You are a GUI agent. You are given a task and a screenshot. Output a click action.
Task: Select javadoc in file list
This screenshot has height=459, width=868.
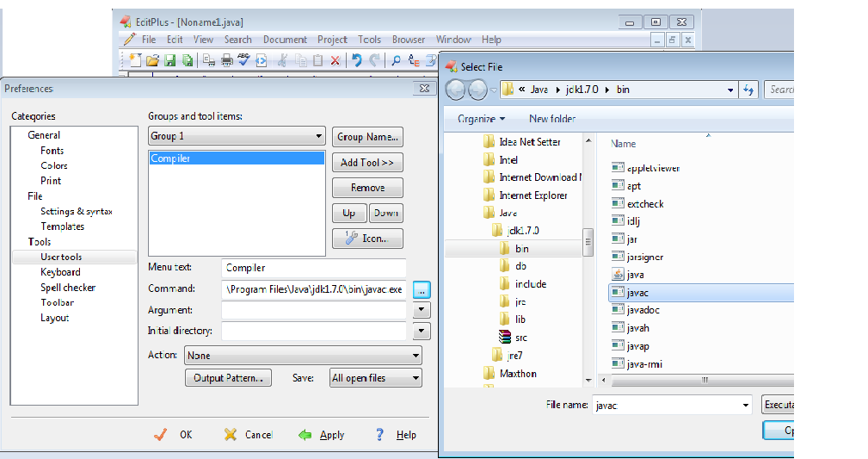(643, 310)
